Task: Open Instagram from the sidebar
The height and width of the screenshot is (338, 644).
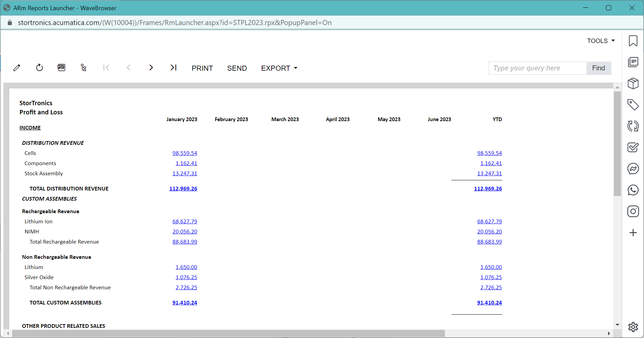Action: (633, 211)
